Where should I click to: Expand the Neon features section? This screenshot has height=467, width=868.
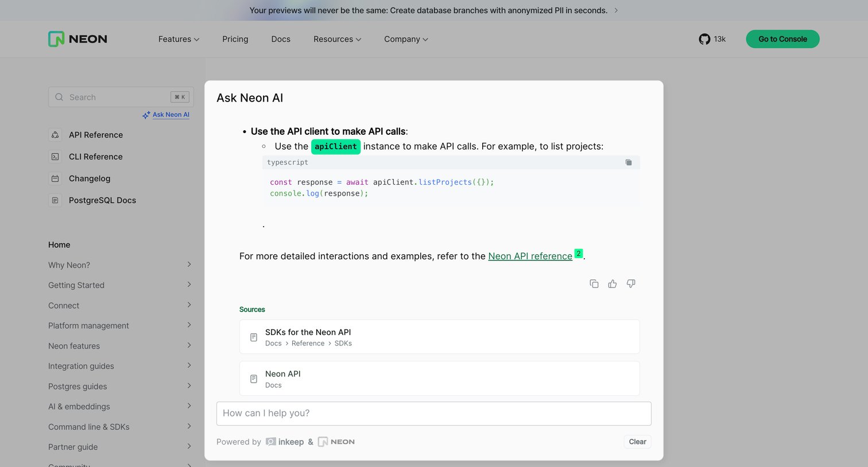189,345
